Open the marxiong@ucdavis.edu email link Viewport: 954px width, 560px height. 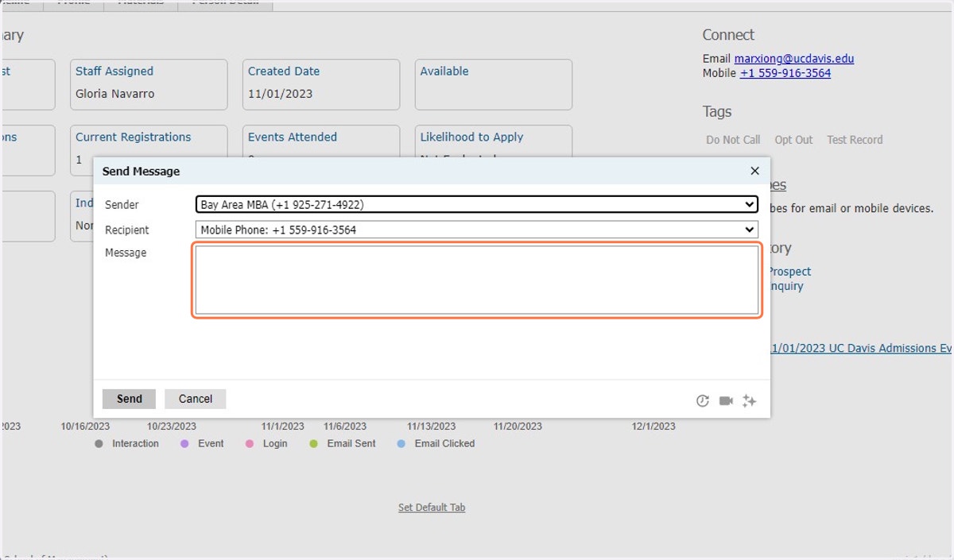(794, 59)
